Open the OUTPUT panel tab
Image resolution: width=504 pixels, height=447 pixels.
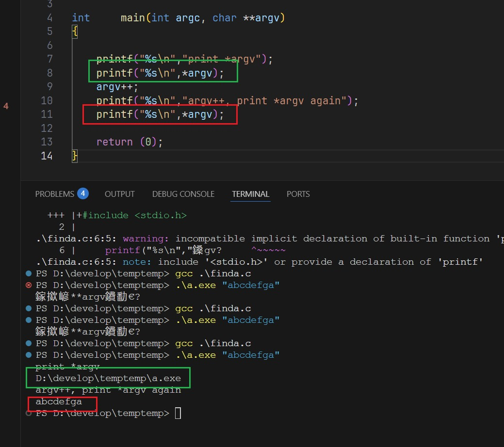(119, 194)
